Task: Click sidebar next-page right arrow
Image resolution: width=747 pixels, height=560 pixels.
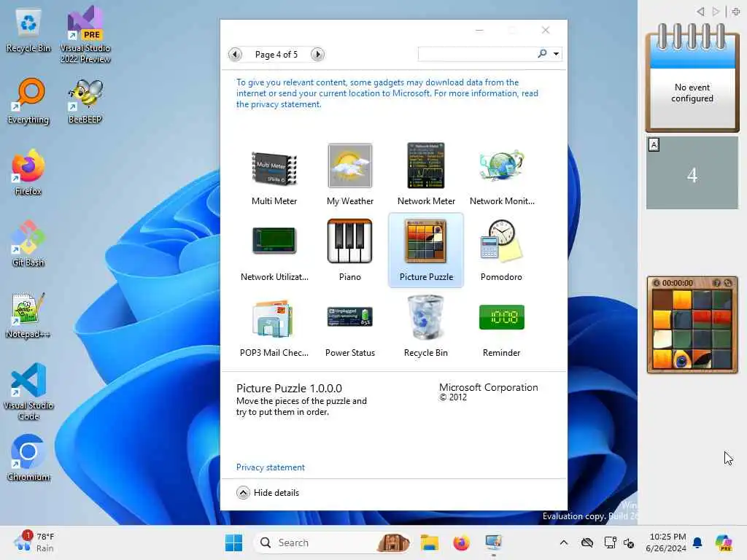Action: pos(716,11)
